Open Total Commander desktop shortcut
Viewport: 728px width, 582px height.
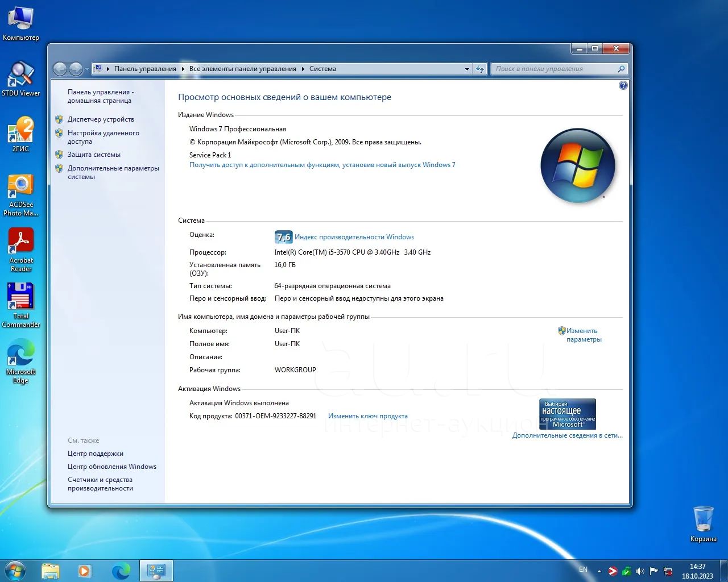pyautogui.click(x=20, y=305)
